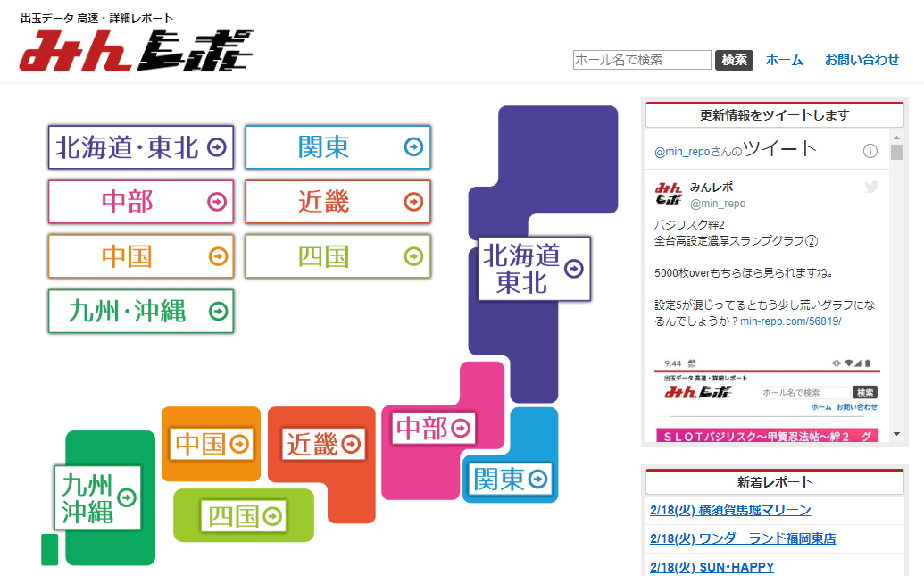Click the 更新情報をツイートします panel header
The width and height of the screenshot is (924, 576).
[x=774, y=114]
